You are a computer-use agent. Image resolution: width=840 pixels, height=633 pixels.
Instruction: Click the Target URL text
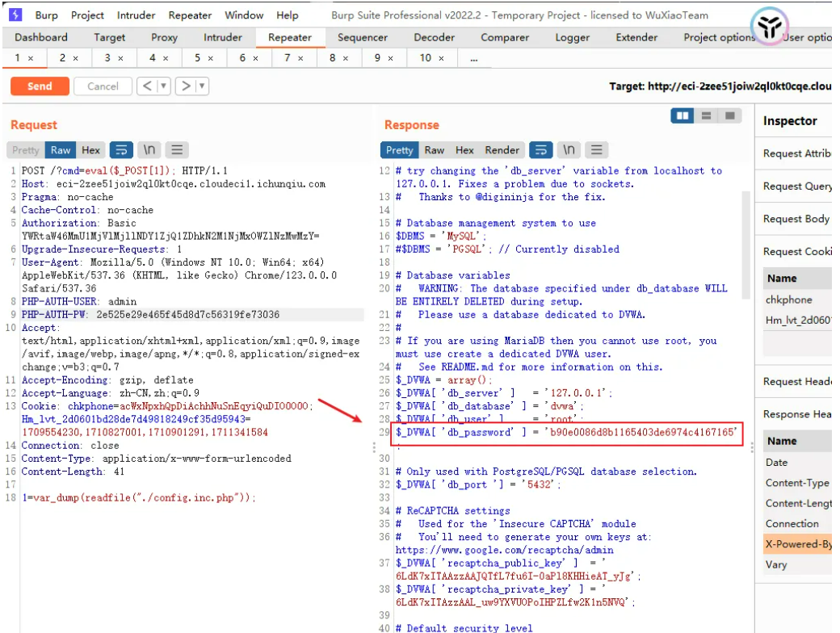click(720, 86)
